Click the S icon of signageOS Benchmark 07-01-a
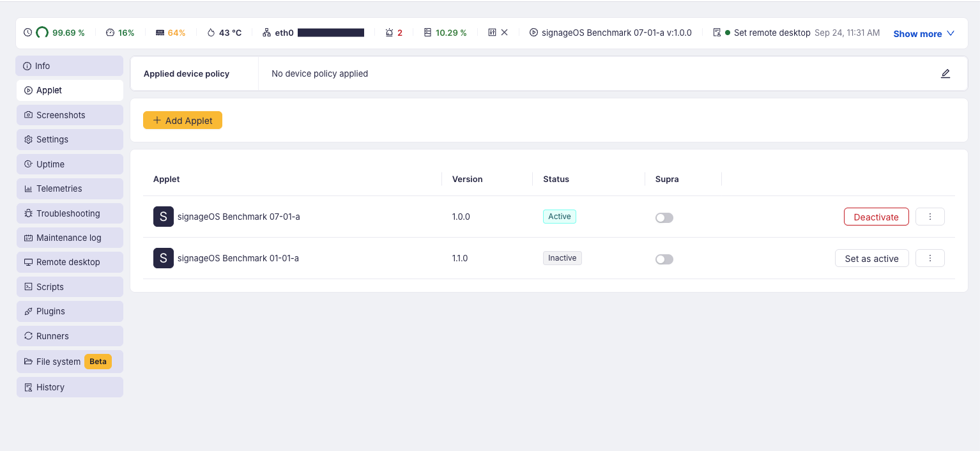The height and width of the screenshot is (451, 980). click(164, 217)
